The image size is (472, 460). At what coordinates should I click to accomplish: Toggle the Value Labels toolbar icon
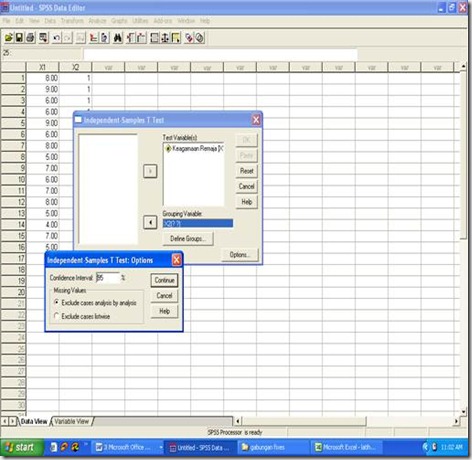(189, 38)
